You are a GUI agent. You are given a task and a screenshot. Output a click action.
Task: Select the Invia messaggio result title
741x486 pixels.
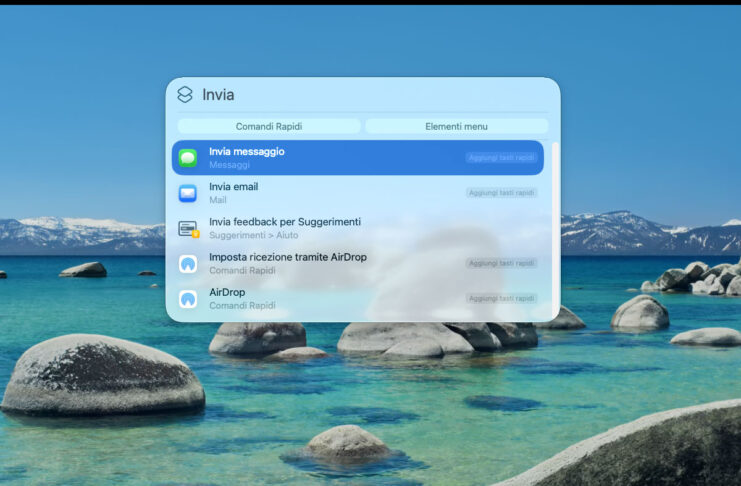tap(247, 151)
